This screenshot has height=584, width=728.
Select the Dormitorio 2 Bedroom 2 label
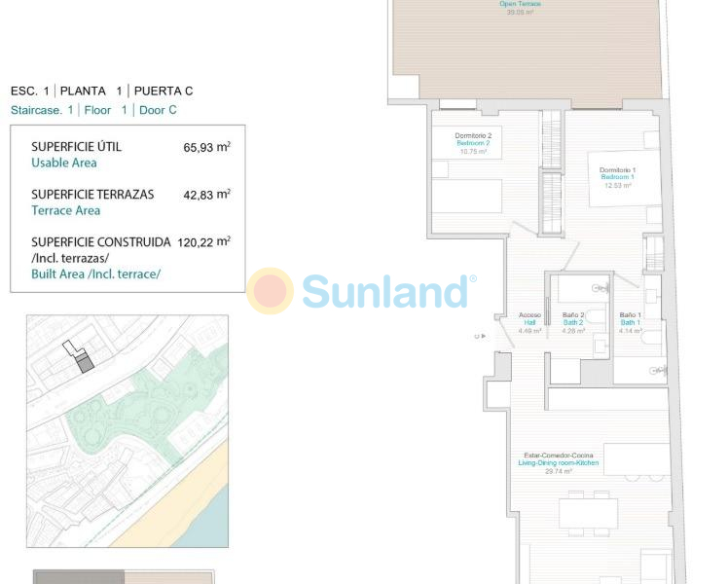click(x=474, y=143)
